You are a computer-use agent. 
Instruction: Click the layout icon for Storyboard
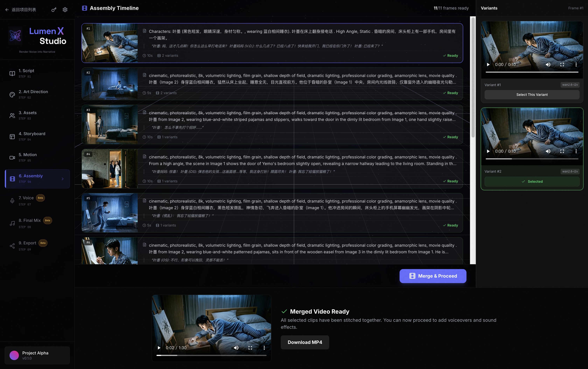[12, 136]
